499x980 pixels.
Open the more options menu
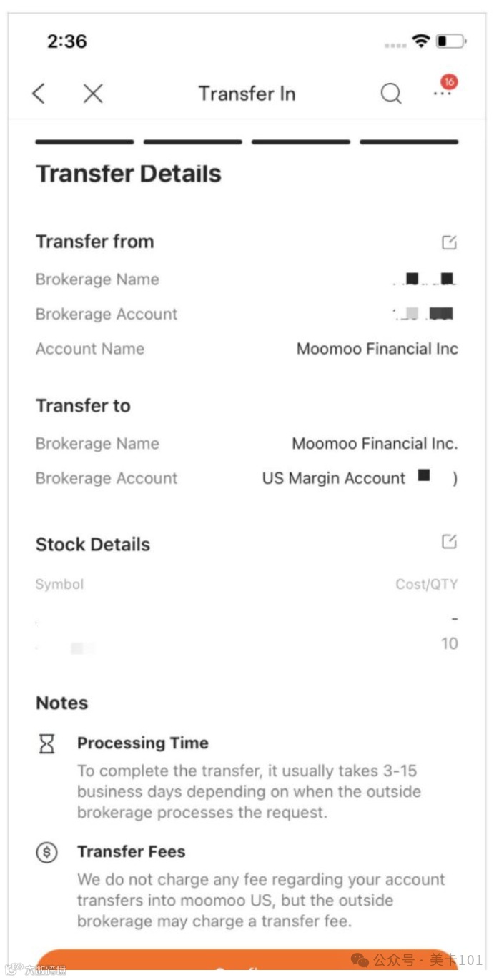coord(443,93)
